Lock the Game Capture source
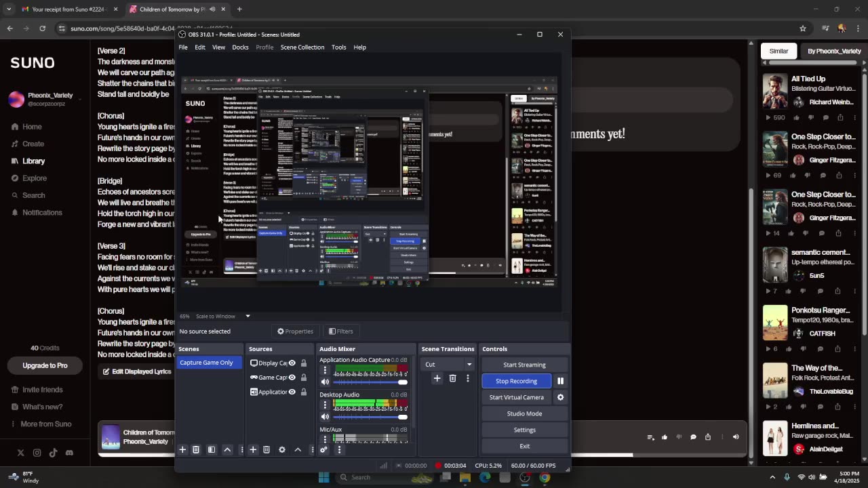Viewport: 868px width, 488px height. [304, 378]
